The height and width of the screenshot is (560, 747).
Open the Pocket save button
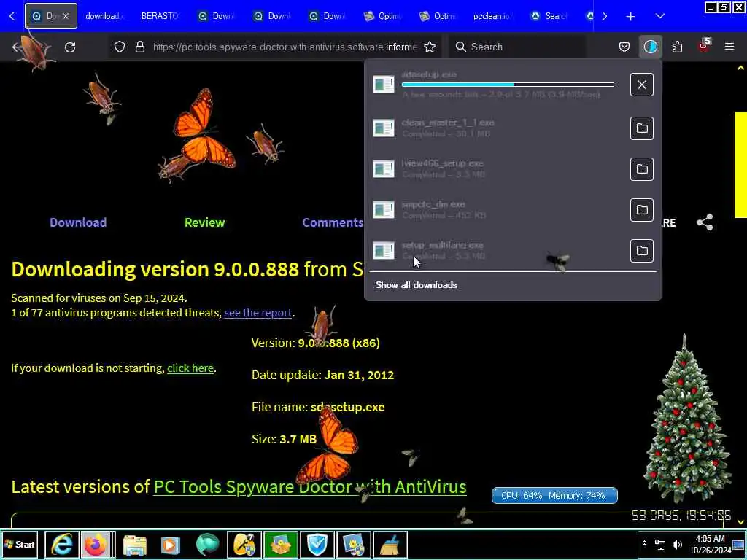[x=624, y=47]
